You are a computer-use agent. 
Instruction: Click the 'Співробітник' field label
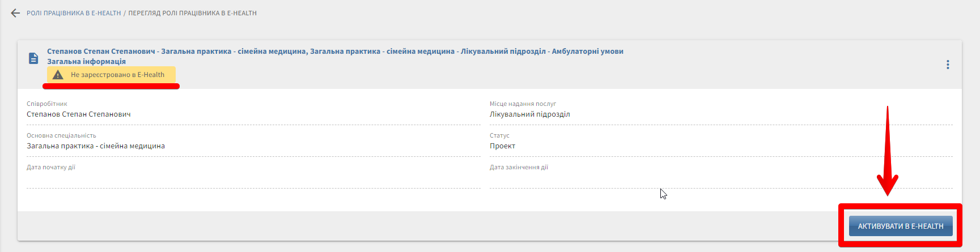pos(47,104)
